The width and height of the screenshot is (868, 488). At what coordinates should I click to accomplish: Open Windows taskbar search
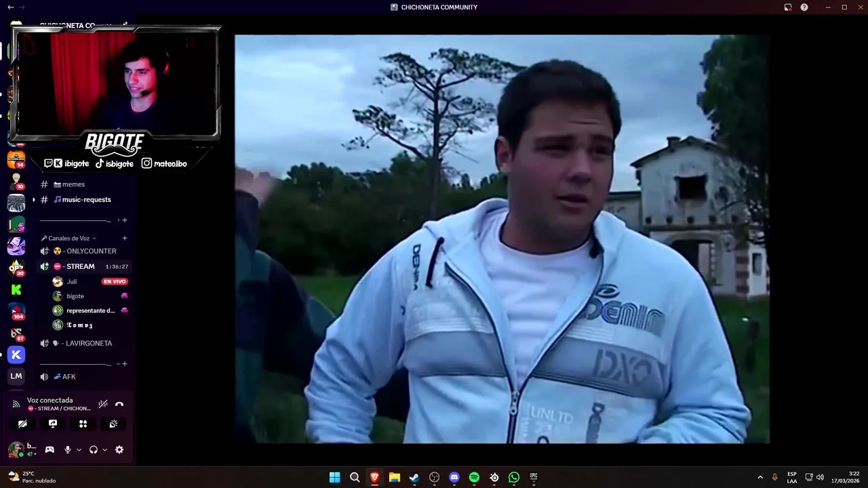355,477
